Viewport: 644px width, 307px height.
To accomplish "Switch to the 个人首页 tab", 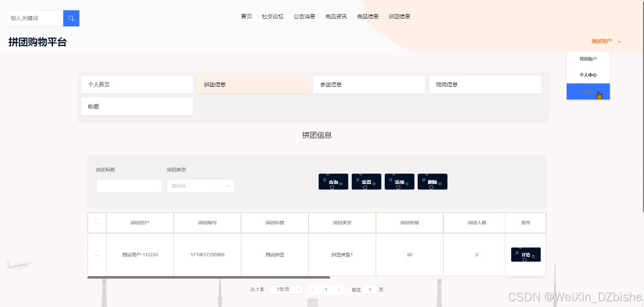I will click(x=137, y=85).
